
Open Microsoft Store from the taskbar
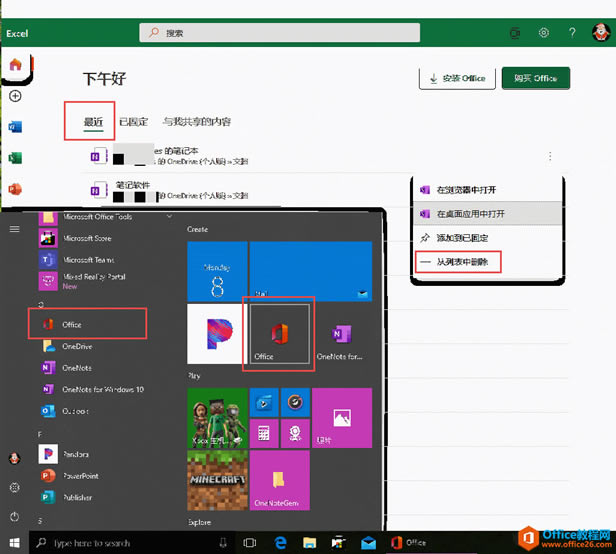pyautogui.click(x=338, y=543)
